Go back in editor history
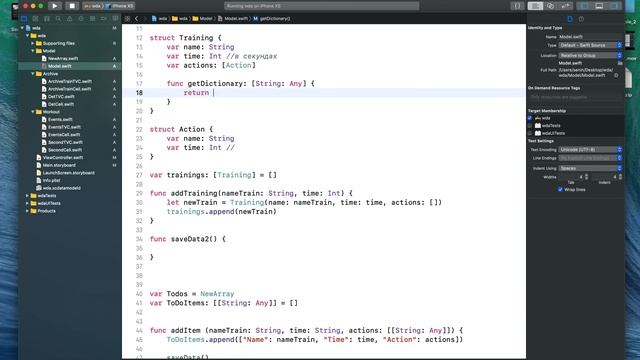Viewport: 640px width, 360px height. pyautogui.click(x=137, y=19)
